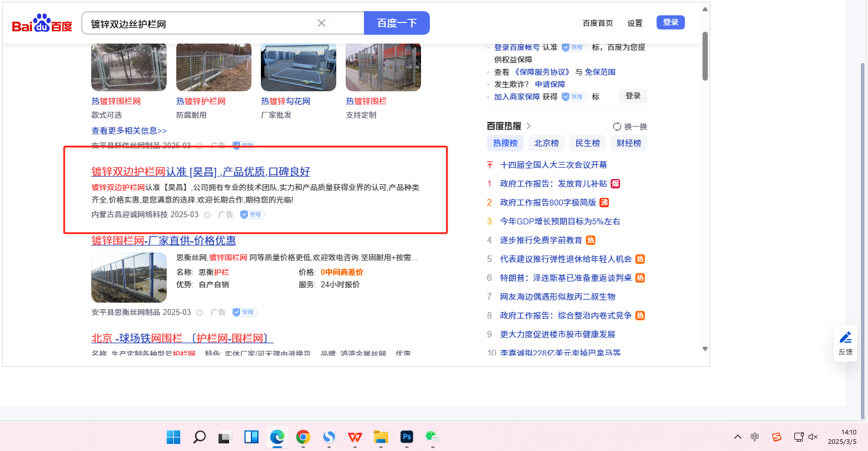
Task: Open hot search 政府工作报告：发放育儿补贴
Action: click(x=554, y=184)
